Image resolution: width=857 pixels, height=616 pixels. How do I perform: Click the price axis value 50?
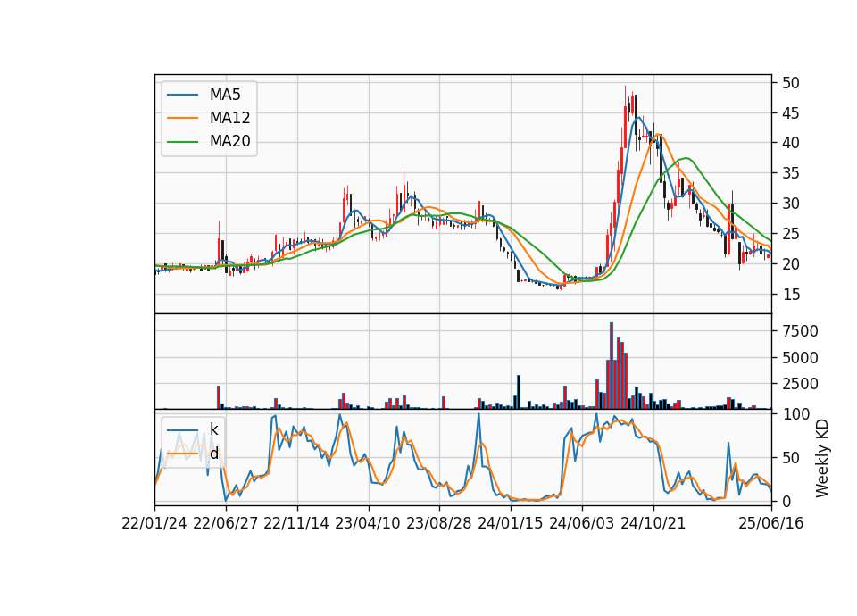[x=790, y=83]
